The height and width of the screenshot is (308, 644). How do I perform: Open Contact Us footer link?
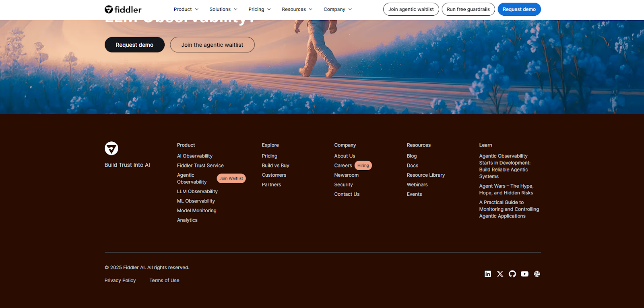coord(347,194)
